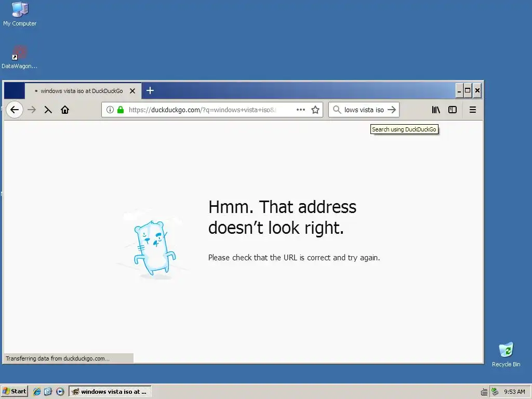
Task: Close the windows vista iso tab
Action: pos(132,91)
